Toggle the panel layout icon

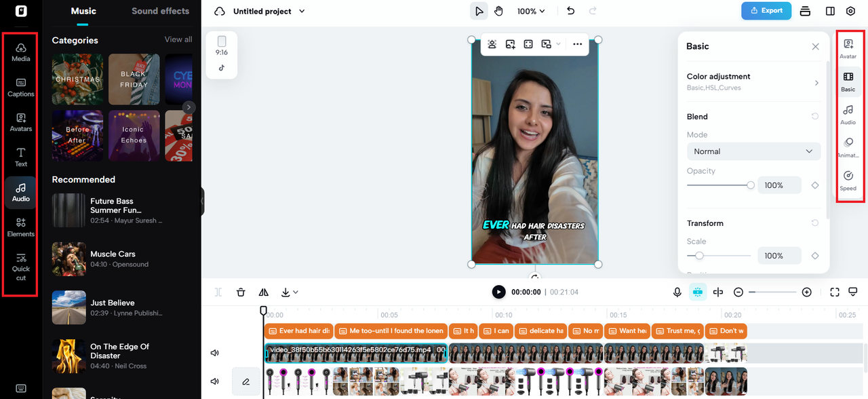point(830,11)
